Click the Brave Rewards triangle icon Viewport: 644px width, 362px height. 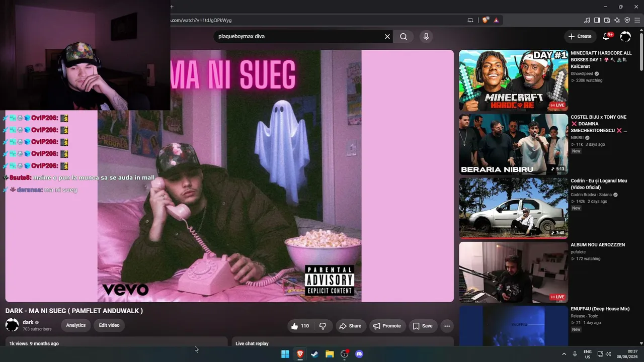496,20
